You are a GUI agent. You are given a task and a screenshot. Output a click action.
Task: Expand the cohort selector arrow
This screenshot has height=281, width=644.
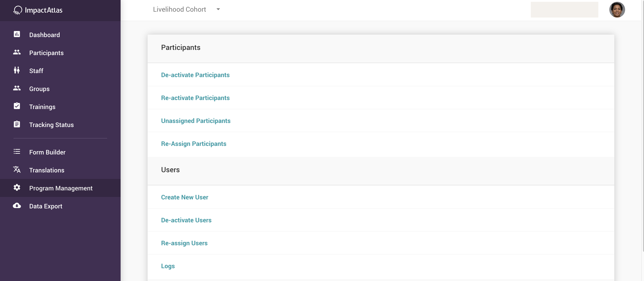(x=218, y=9)
